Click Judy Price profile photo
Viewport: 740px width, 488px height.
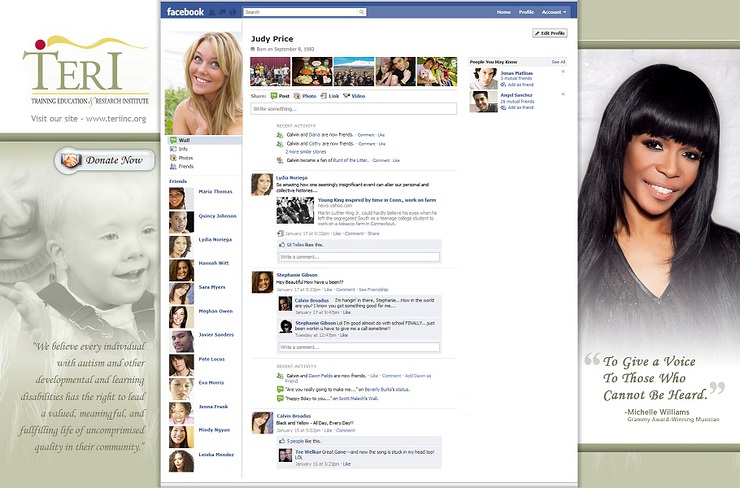pos(204,84)
